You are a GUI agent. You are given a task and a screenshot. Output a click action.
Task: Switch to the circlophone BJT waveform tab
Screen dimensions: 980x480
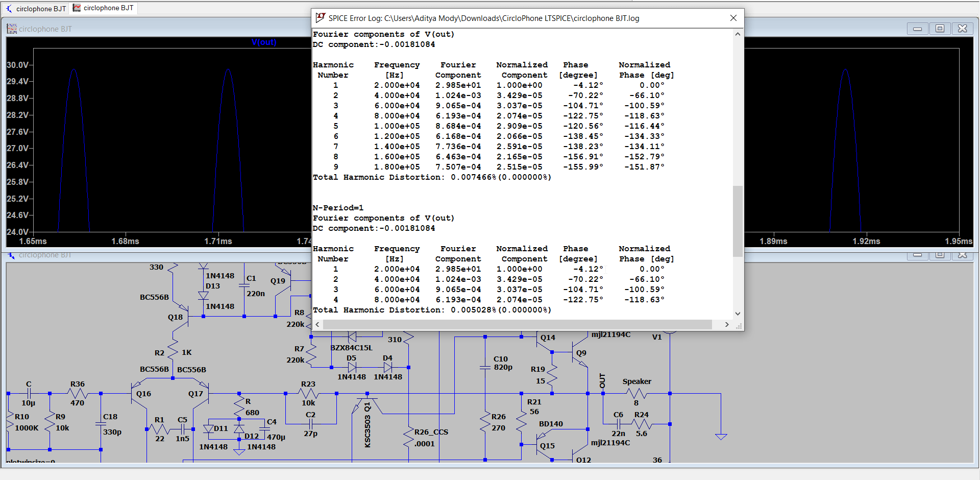[x=104, y=8]
